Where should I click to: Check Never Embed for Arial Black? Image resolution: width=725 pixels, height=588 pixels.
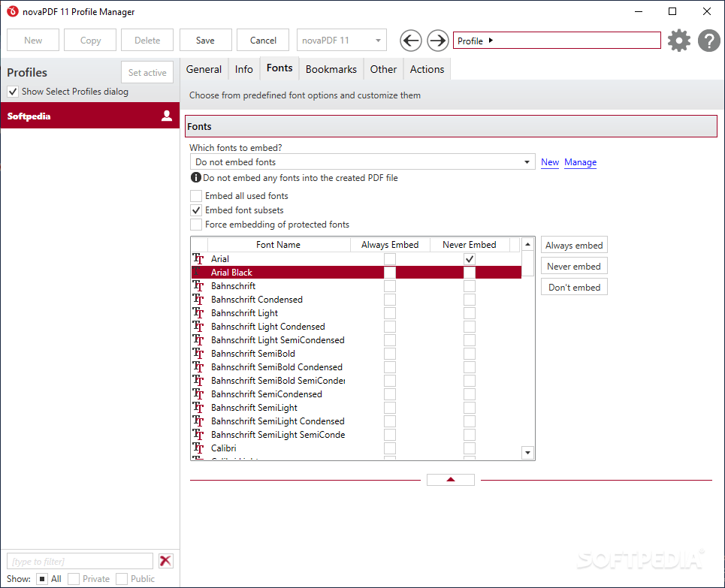tap(470, 273)
